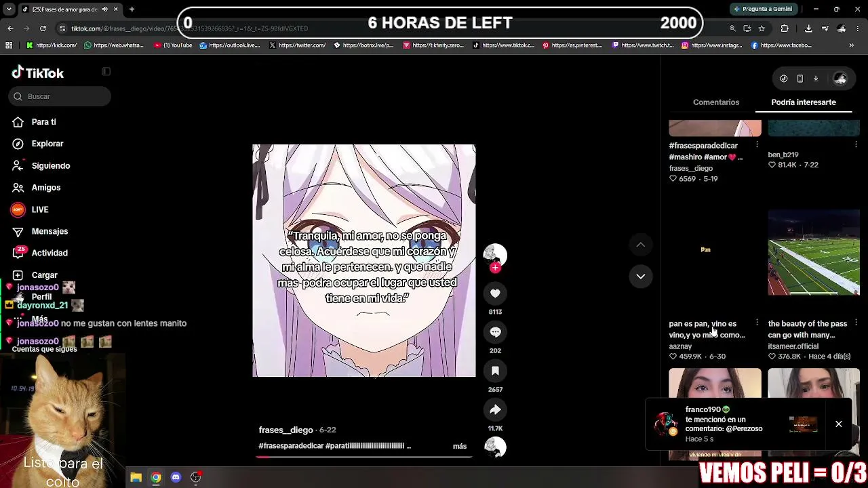Go to the next video arrow

[640, 277]
